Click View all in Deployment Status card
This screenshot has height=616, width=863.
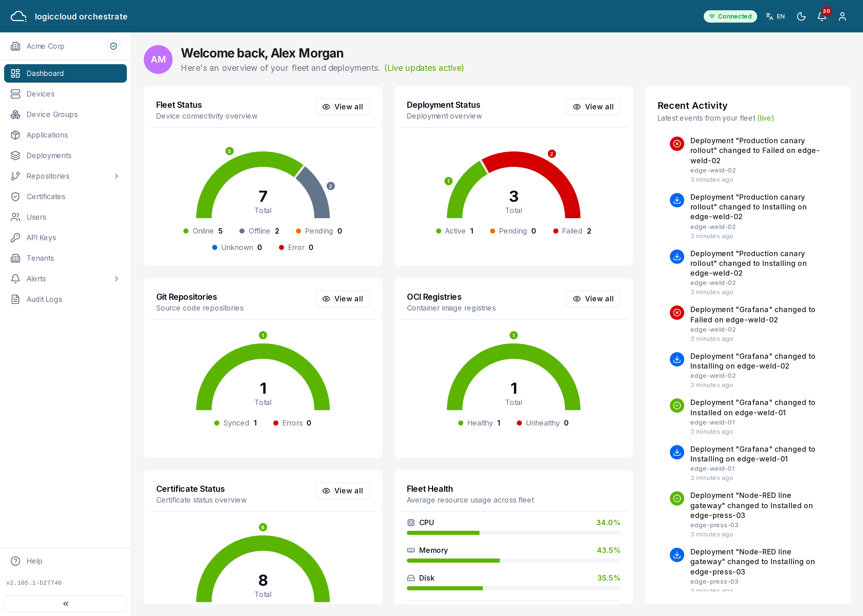pos(593,107)
